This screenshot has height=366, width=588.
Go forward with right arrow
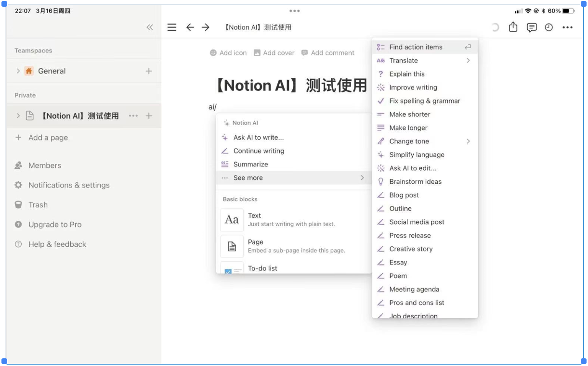point(206,27)
